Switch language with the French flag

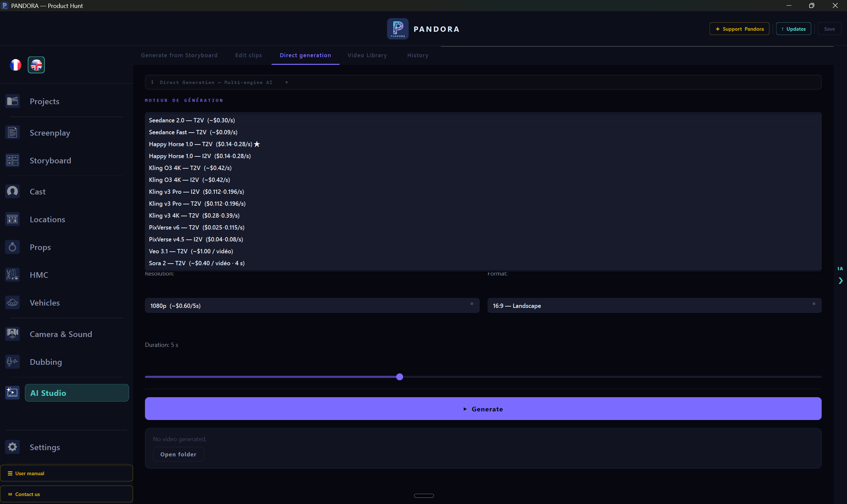click(16, 65)
